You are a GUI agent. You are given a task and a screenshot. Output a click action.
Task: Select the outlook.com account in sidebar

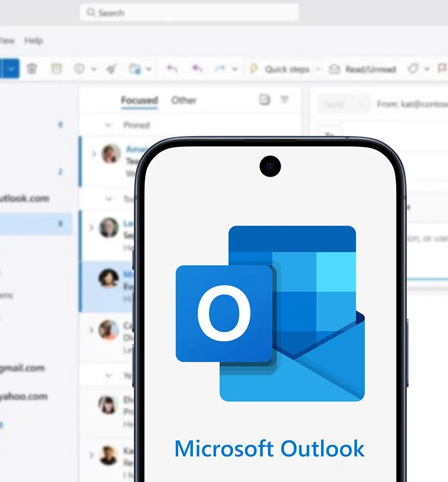[24, 198]
